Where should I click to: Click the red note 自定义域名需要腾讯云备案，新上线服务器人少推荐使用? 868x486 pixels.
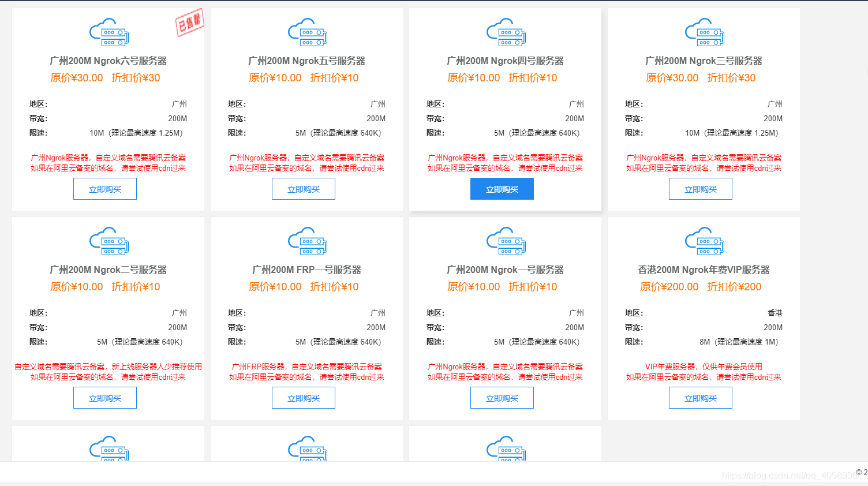(108, 367)
